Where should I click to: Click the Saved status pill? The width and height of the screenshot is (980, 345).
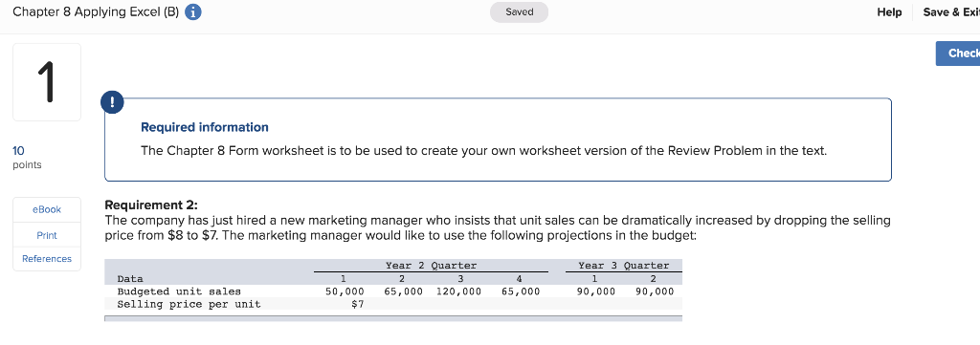coord(519,12)
